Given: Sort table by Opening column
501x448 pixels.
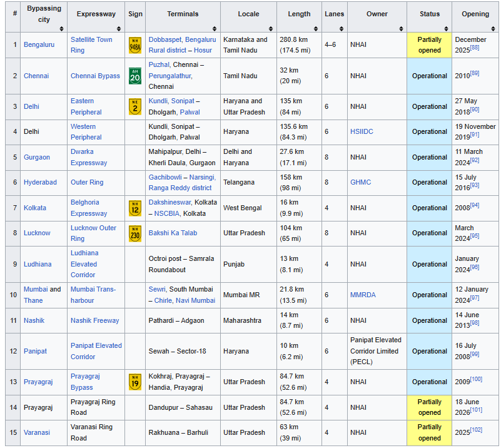Looking at the screenshot, I should pyautogui.click(x=493, y=29).
